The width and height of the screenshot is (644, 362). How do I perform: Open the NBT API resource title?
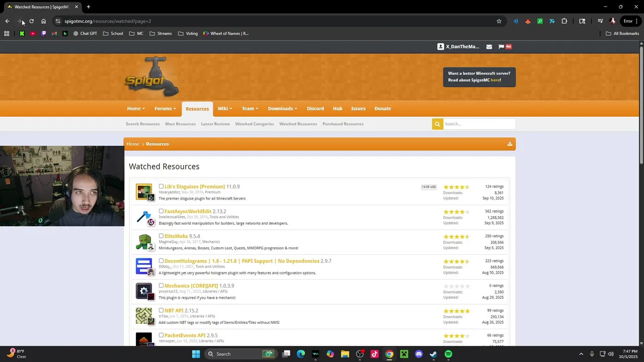[x=174, y=311]
